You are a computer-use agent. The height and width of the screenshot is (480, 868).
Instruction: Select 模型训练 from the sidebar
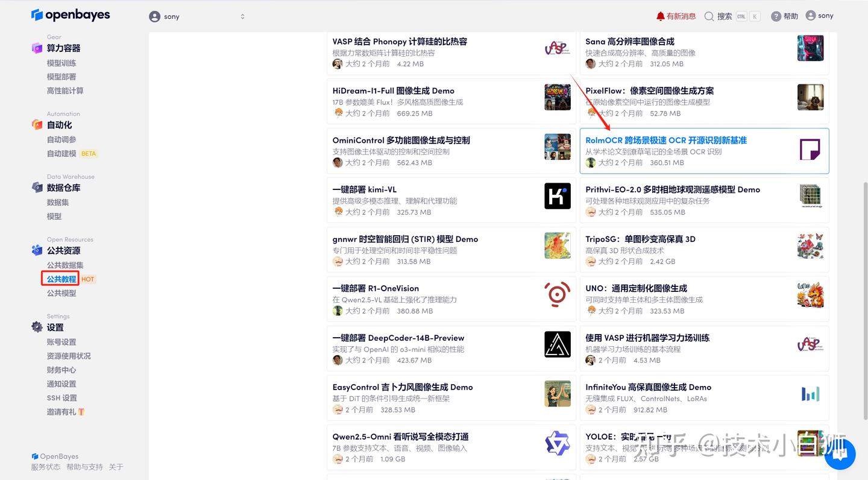pyautogui.click(x=61, y=62)
